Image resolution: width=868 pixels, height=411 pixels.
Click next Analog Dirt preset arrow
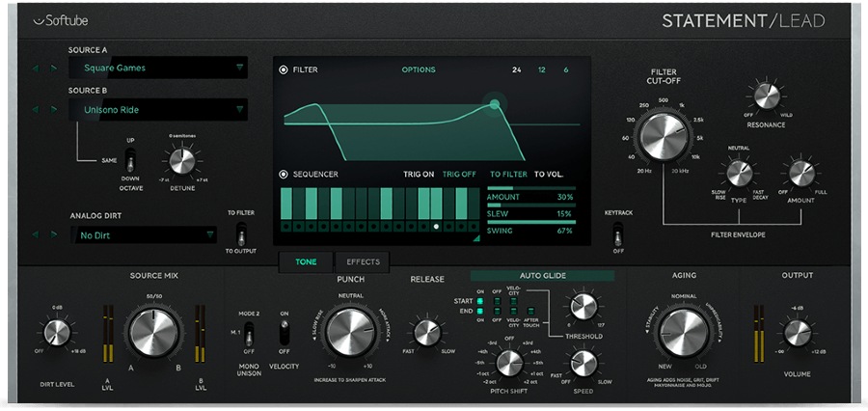pos(54,234)
